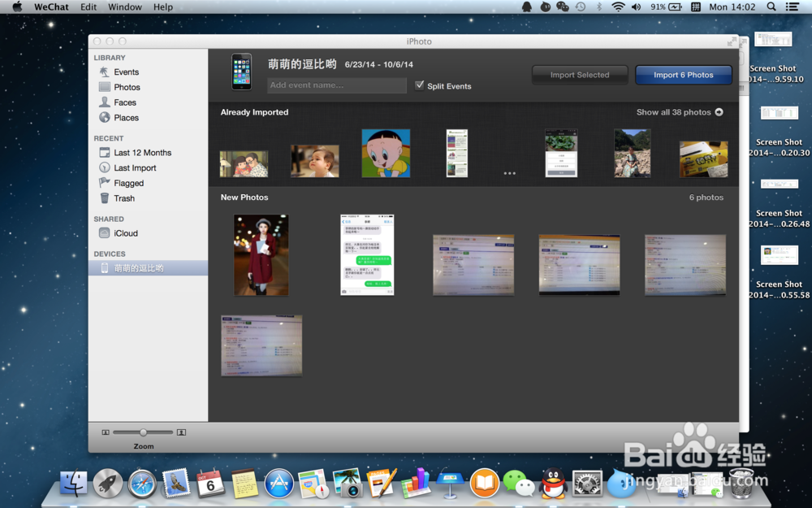Open Calendar from the Dock
812x508 pixels.
209,483
